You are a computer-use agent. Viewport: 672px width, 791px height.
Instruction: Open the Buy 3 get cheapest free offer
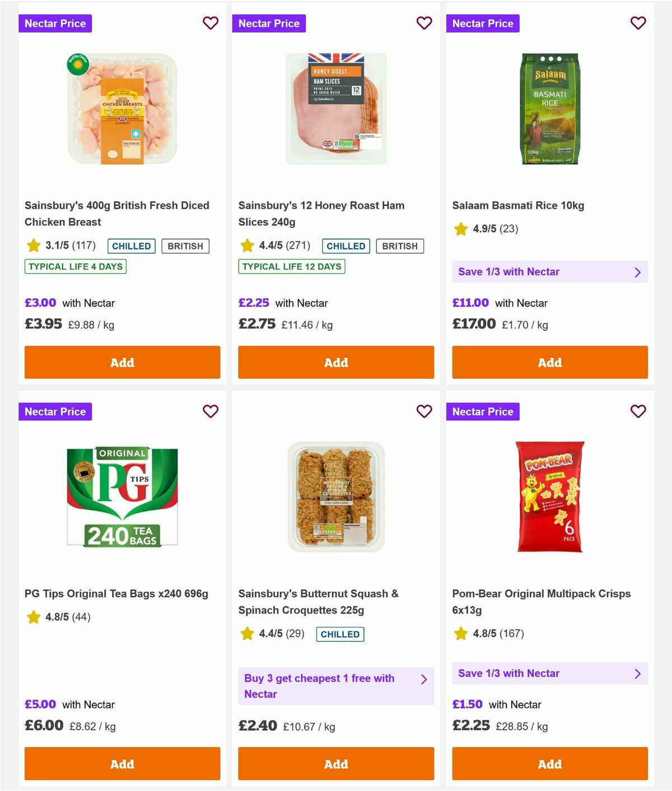coord(335,686)
